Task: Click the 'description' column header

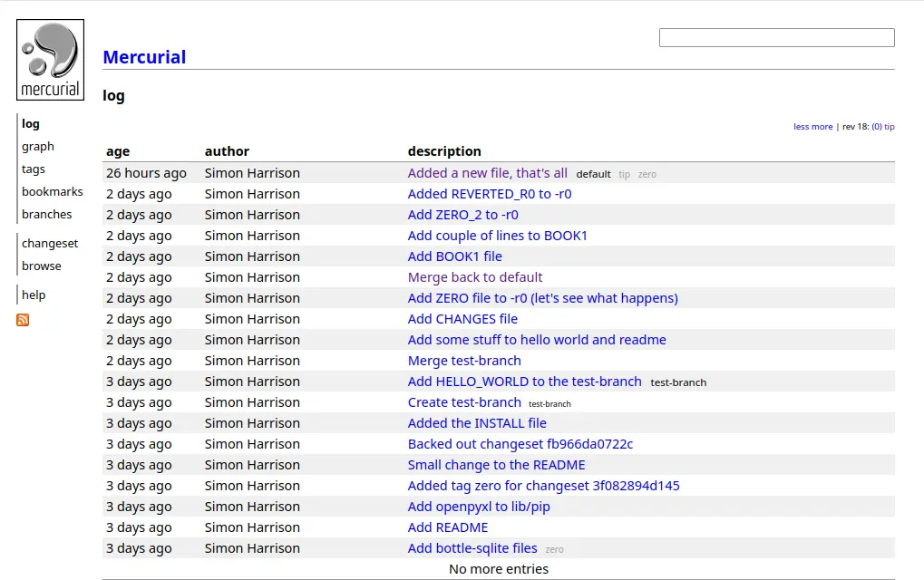Action: pos(444,151)
